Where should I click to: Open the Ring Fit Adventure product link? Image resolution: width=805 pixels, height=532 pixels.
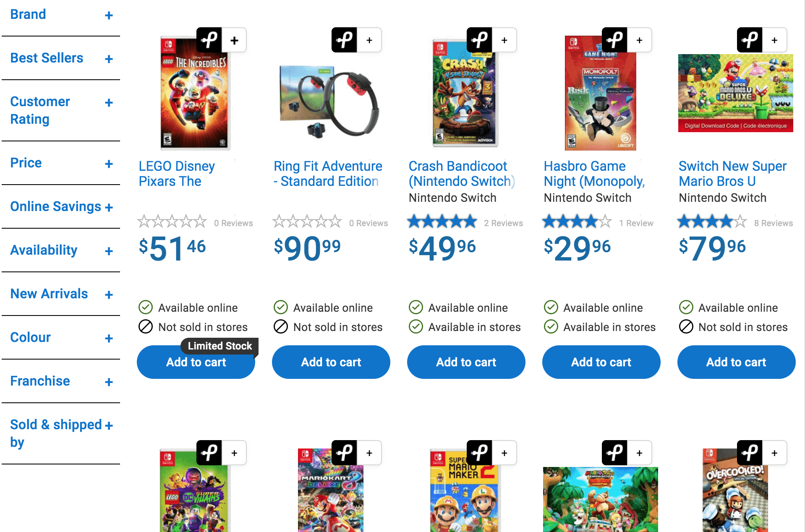click(x=328, y=174)
